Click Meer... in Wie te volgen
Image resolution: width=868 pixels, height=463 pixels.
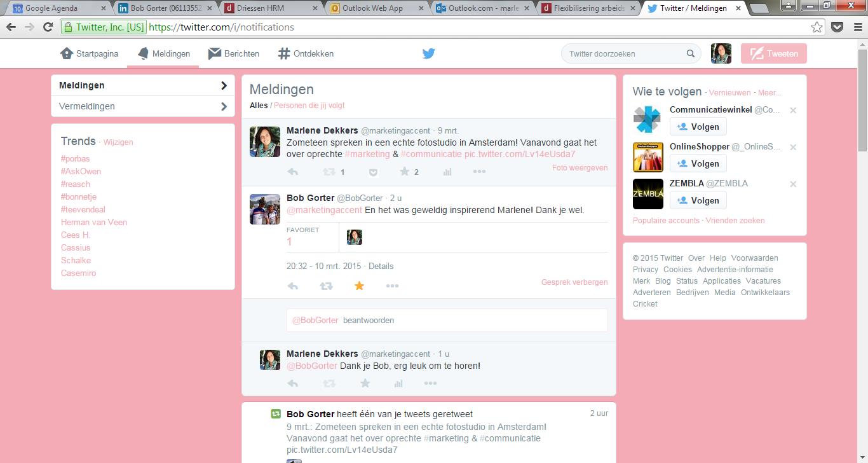[770, 93]
